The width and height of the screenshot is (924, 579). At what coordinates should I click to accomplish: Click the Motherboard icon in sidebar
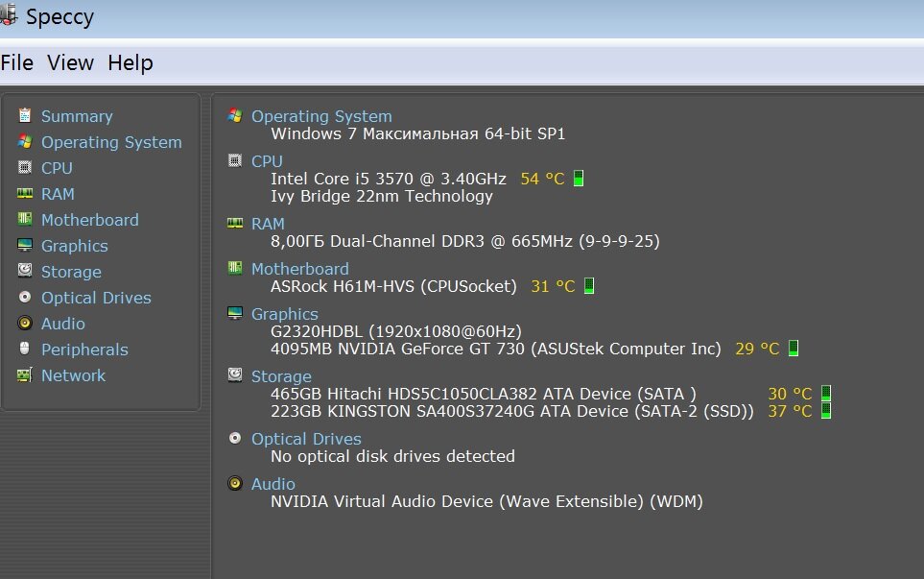click(25, 219)
